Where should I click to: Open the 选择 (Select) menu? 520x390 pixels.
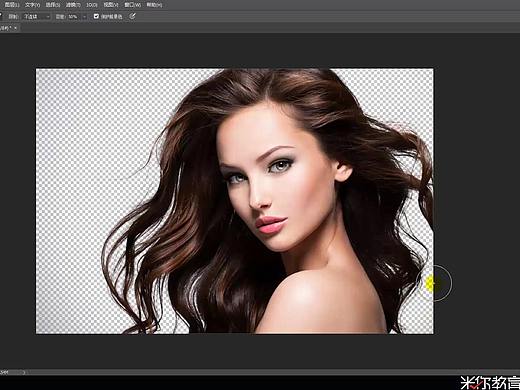point(53,5)
